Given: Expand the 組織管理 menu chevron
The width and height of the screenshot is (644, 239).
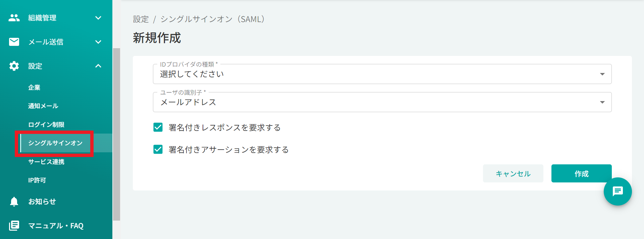Looking at the screenshot, I should pos(98,18).
